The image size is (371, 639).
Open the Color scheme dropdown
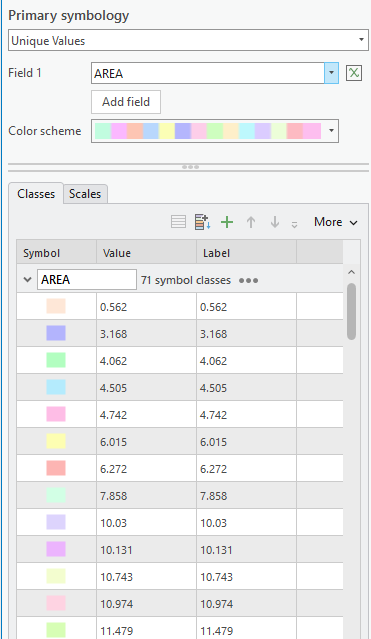214,131
